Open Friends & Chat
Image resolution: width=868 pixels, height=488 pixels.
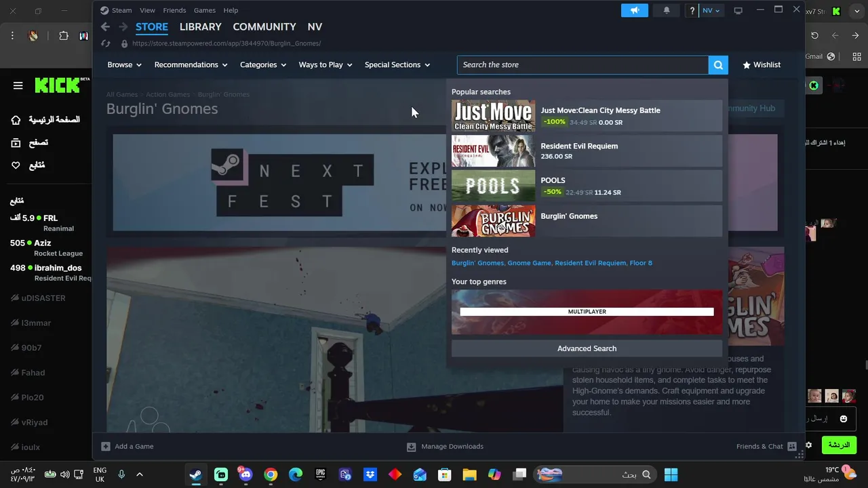(x=766, y=447)
